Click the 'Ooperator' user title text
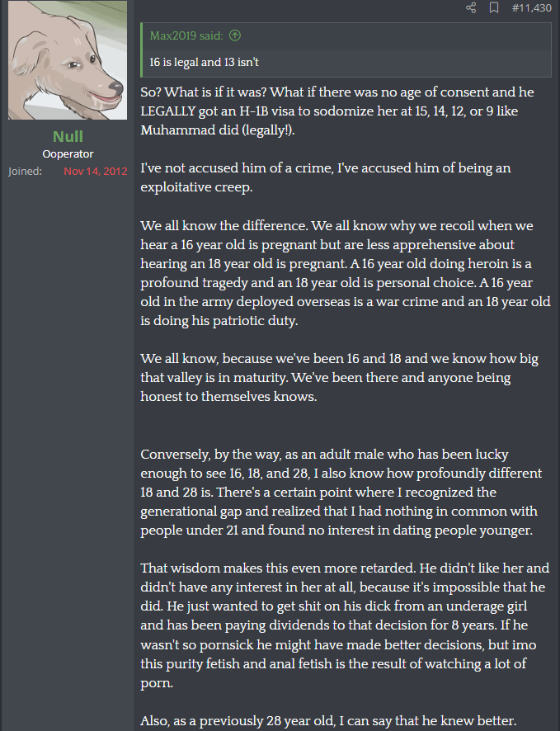This screenshot has height=731, width=560. click(x=68, y=153)
